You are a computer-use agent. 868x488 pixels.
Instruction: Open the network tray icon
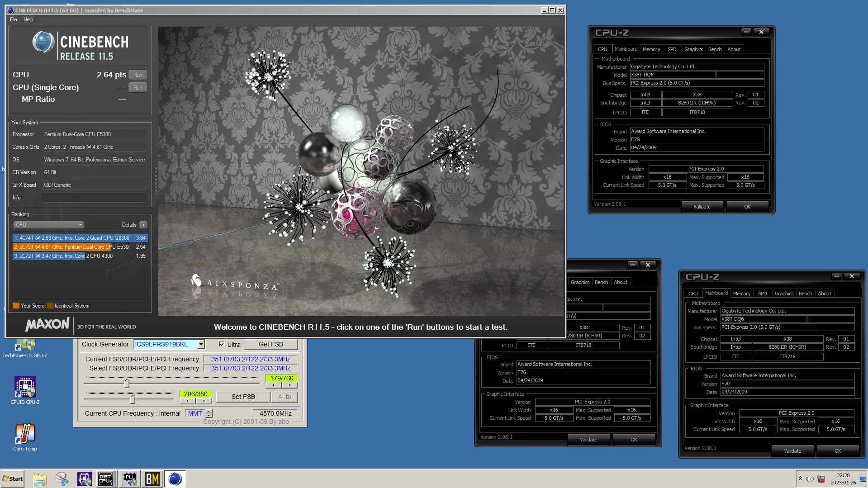click(821, 479)
